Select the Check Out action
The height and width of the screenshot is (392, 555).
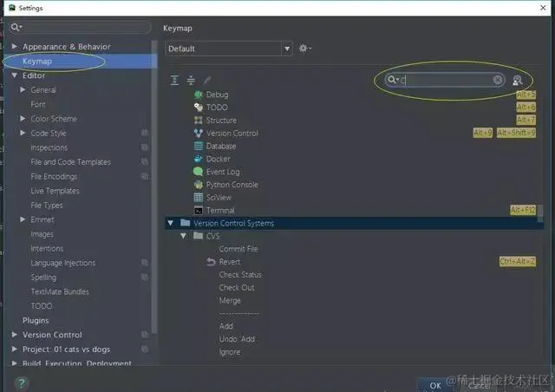pos(237,288)
